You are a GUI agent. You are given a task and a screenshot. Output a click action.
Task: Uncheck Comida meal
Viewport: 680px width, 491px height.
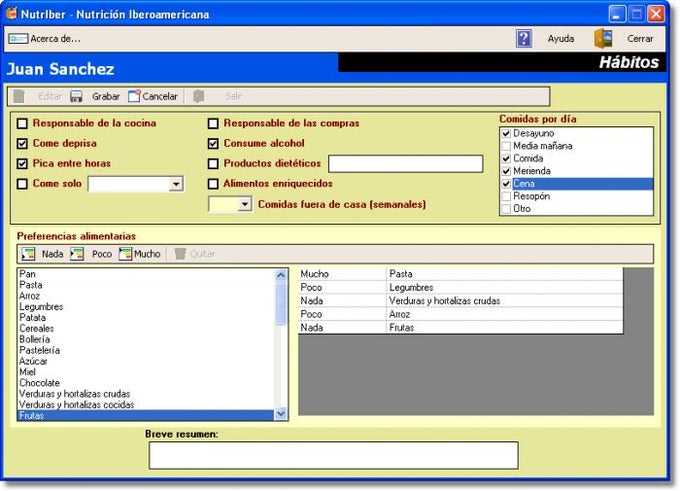(506, 159)
